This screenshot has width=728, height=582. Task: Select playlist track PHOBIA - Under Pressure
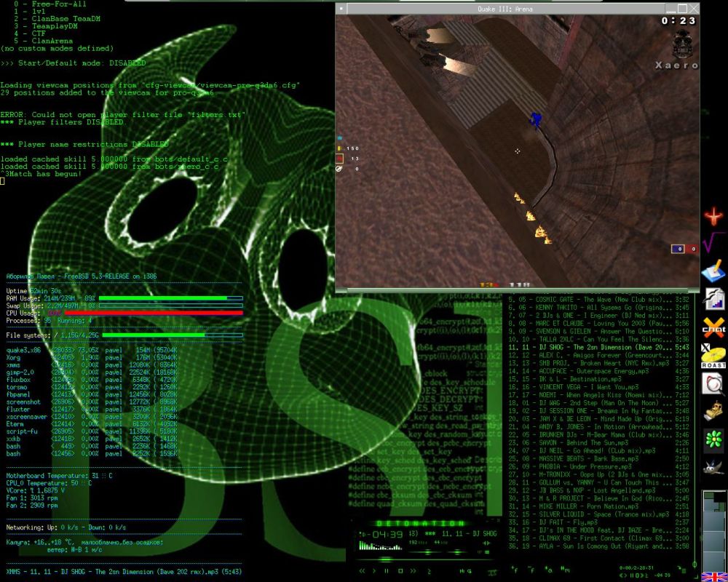(x=598, y=466)
